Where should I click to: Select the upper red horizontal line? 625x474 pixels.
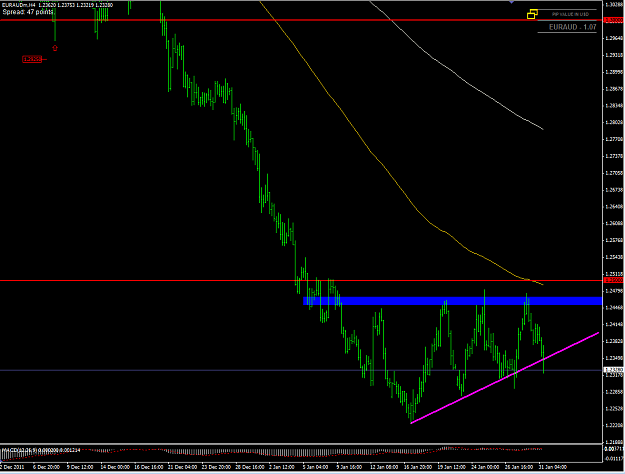click(x=301, y=20)
